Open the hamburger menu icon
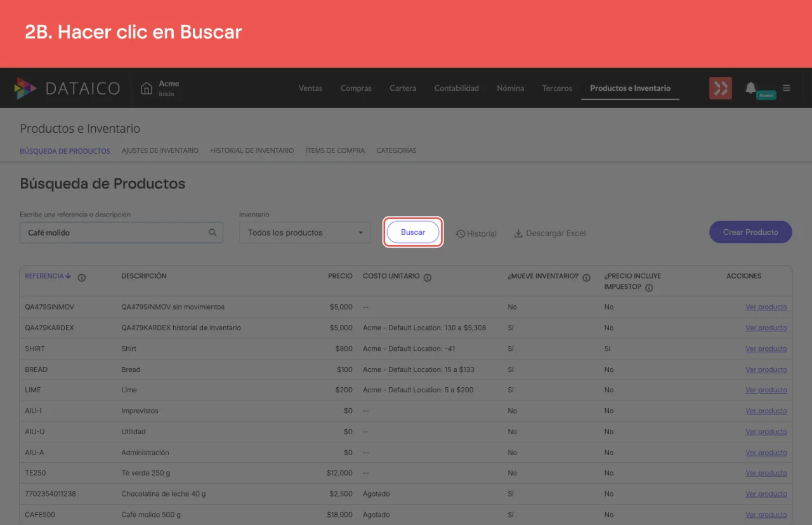The width and height of the screenshot is (812, 525). [x=787, y=88]
